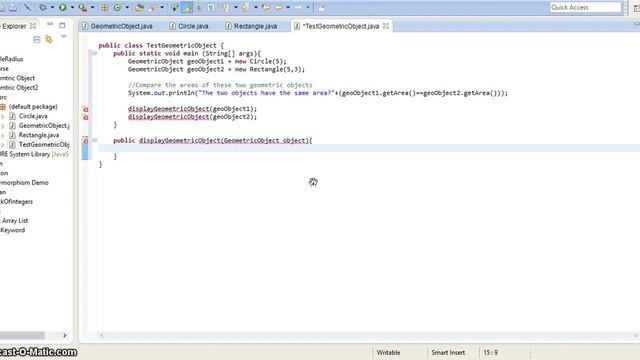Go to Previous Annotation icon
Image resolution: width=640 pixels, height=360 pixels.
(245, 7)
